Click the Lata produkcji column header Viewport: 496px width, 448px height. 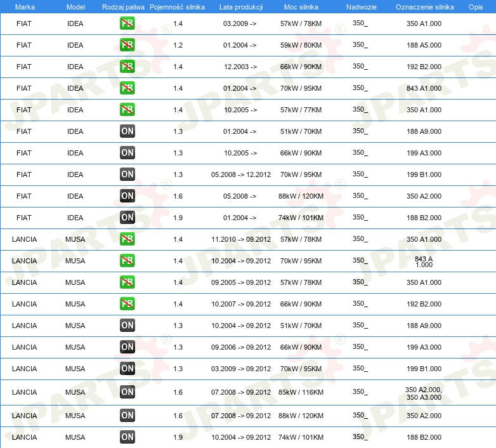241,7
